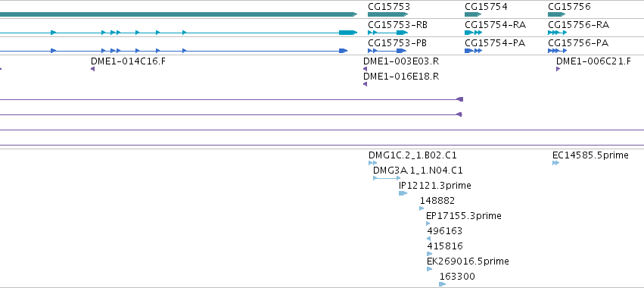Select the 163300 feature label
Viewport: 644px width, 288px height.
[457, 277]
